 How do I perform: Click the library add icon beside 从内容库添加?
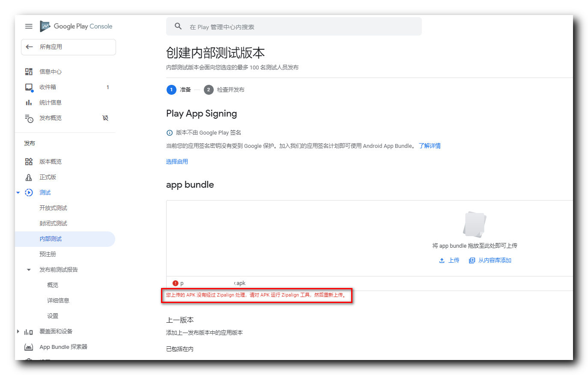[x=472, y=261]
